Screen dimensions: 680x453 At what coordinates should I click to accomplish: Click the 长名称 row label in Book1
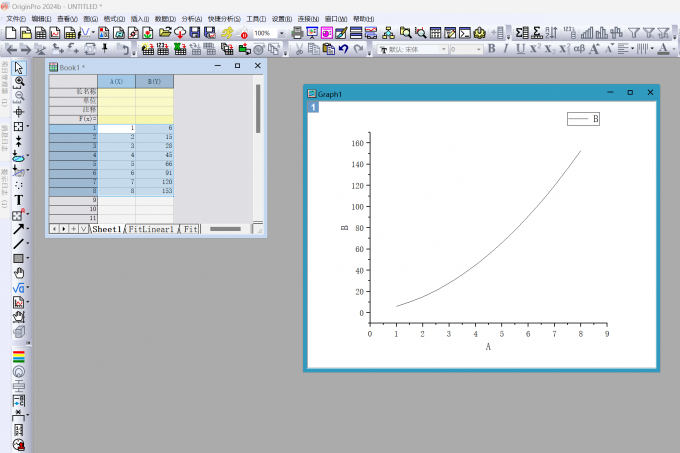click(73, 92)
